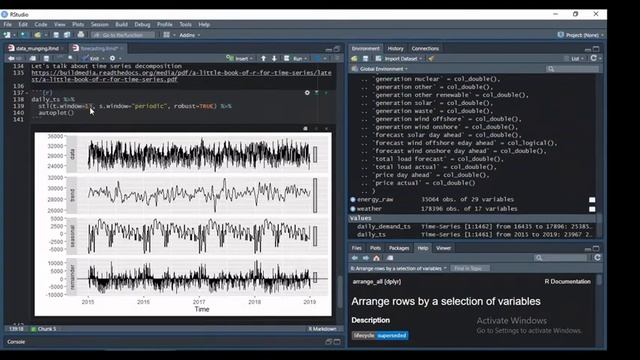Open the Session menu
Viewport: 640px width, 360px height.
pos(100,24)
